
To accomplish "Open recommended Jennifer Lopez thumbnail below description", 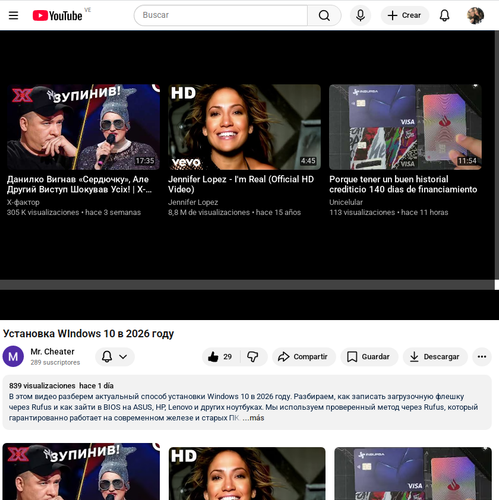I will click(x=247, y=474).
